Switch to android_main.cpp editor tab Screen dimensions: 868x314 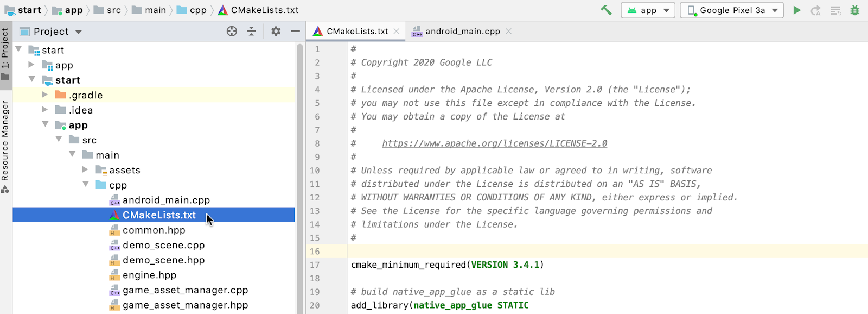tap(462, 32)
